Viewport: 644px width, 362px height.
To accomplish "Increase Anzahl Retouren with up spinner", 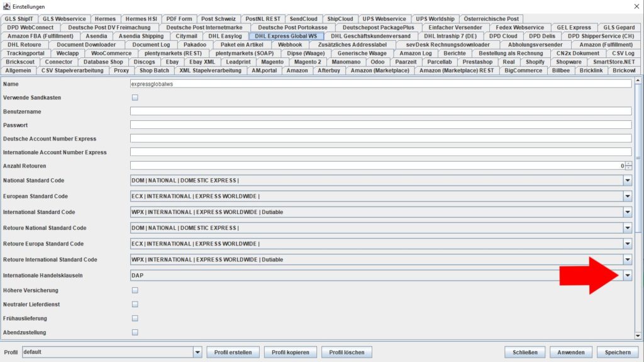I will 628,164.
